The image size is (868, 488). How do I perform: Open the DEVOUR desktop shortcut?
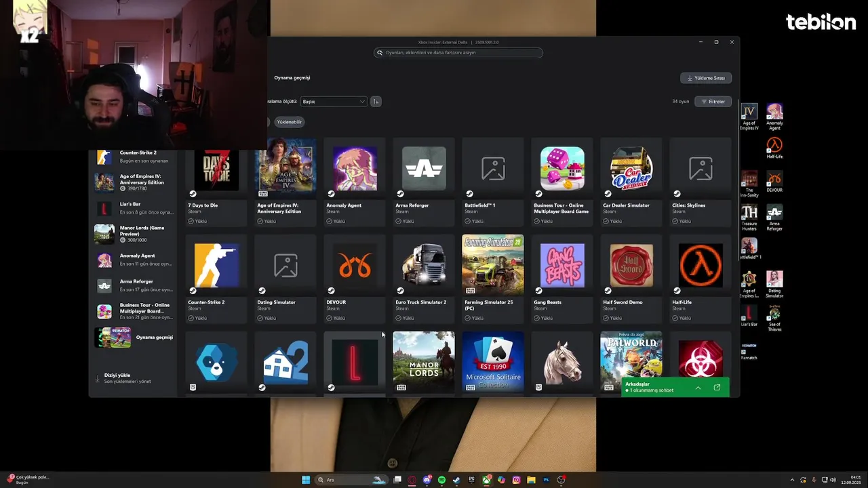click(774, 182)
